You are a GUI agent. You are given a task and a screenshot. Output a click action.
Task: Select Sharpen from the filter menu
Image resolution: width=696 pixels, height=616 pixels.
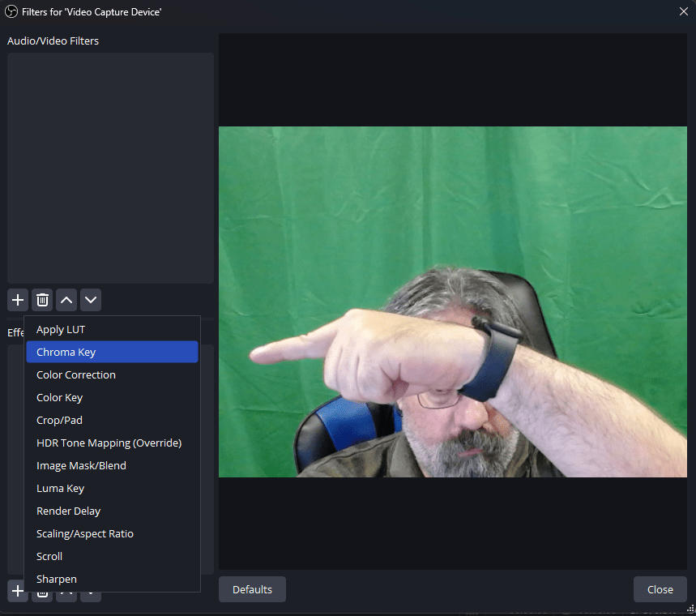(x=57, y=580)
